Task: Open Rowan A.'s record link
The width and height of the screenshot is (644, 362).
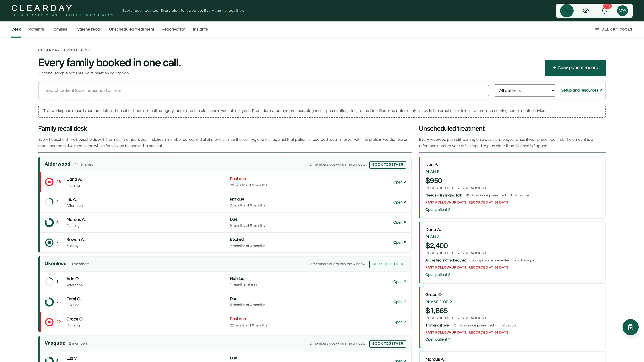Action: pos(399,243)
